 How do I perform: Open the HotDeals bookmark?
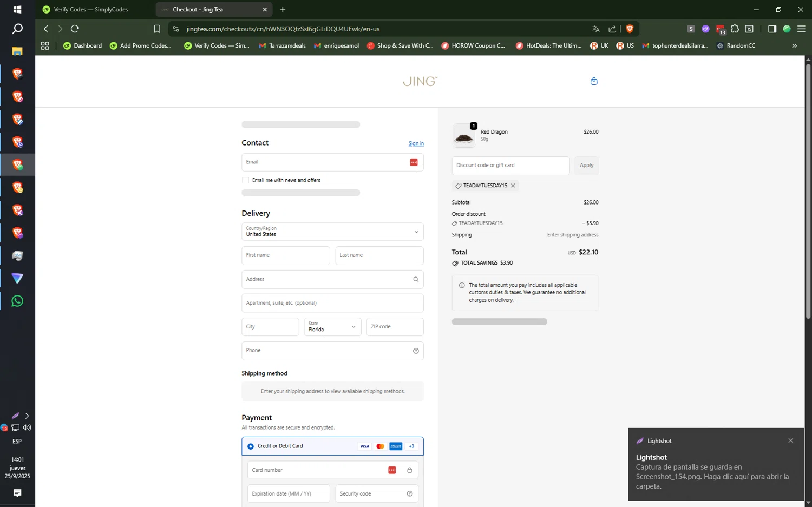click(548, 46)
